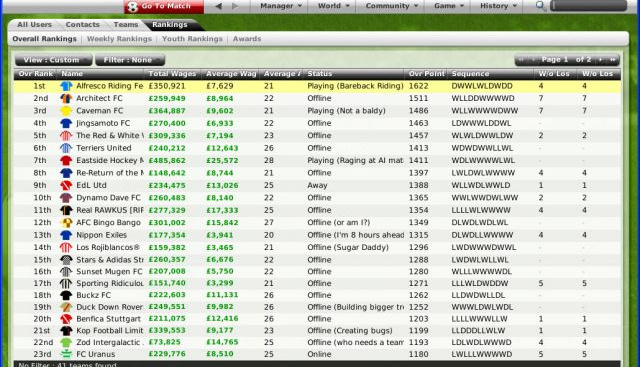The height and width of the screenshot is (367, 640).
Task: Click Zod Intergalactic's green shirt icon
Action: click(x=66, y=342)
